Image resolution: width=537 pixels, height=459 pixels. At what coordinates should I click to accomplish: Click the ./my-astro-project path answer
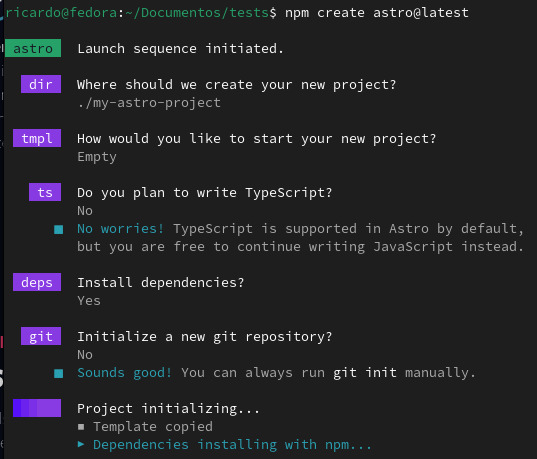[x=149, y=102]
